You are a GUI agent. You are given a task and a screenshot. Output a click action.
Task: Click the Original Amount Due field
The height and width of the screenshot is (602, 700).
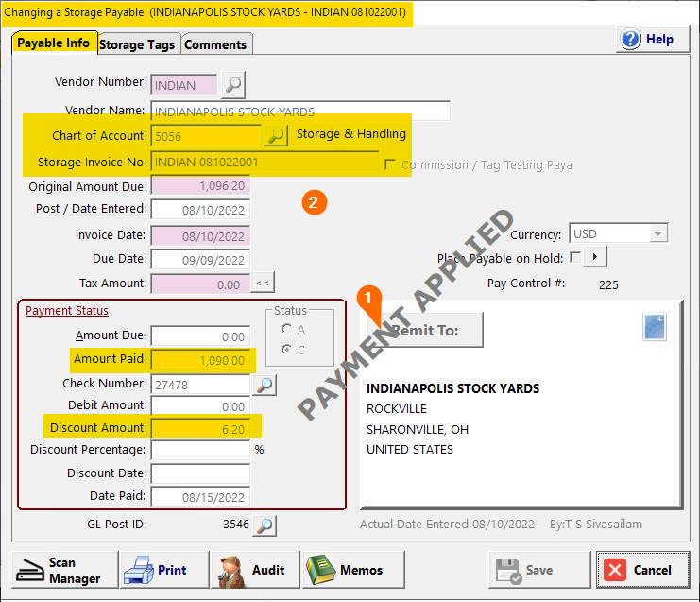[200, 186]
